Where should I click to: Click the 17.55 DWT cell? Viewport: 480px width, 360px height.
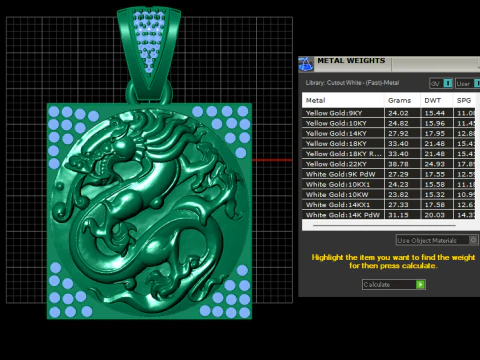437,174
